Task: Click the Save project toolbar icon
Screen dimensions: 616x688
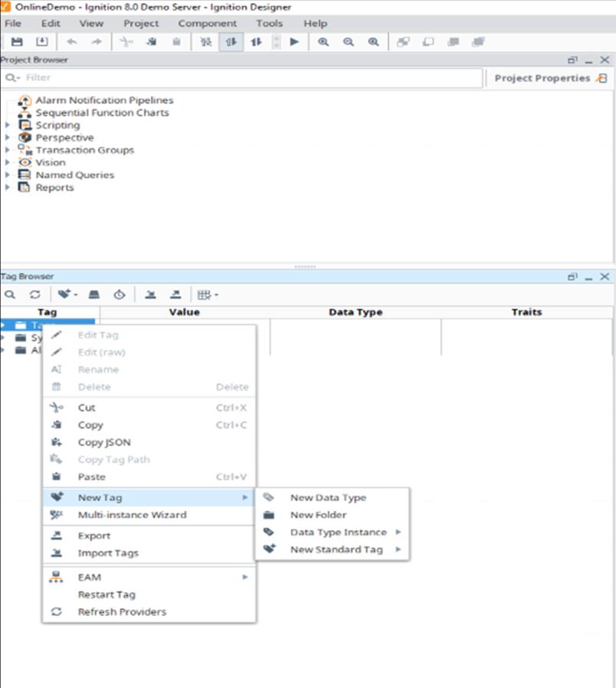Action: coord(17,41)
